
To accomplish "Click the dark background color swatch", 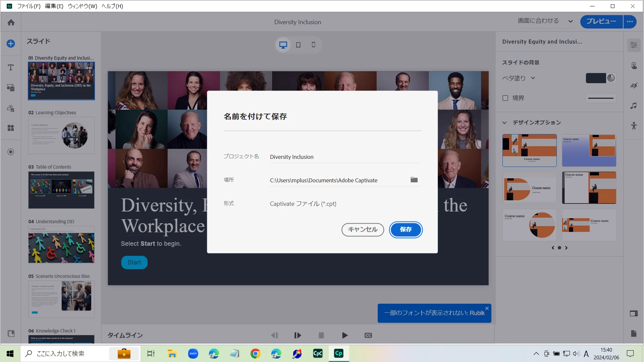I will pyautogui.click(x=596, y=78).
